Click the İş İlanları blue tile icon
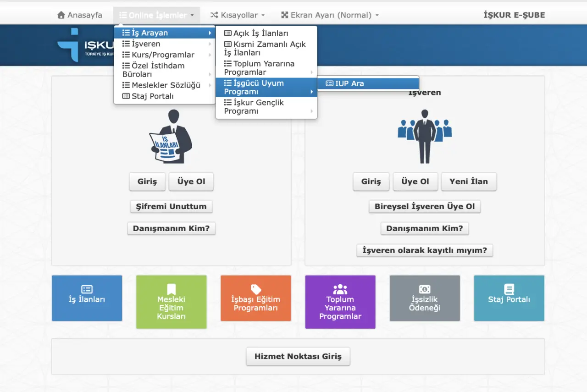 [x=87, y=289]
